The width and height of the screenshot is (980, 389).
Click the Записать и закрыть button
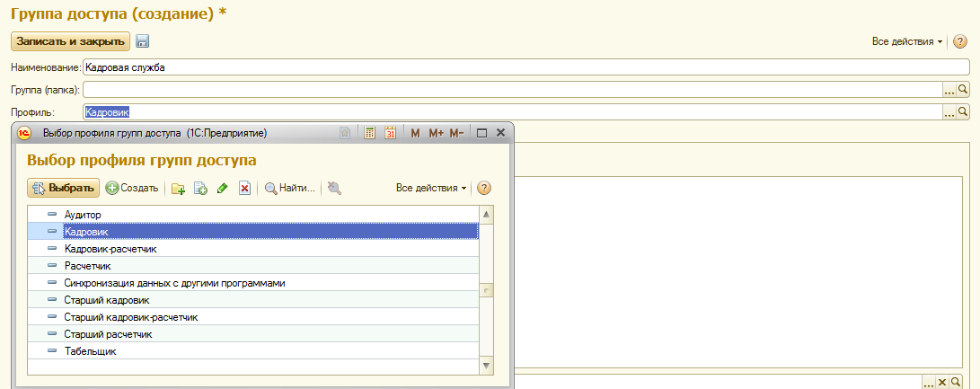pyautogui.click(x=71, y=41)
